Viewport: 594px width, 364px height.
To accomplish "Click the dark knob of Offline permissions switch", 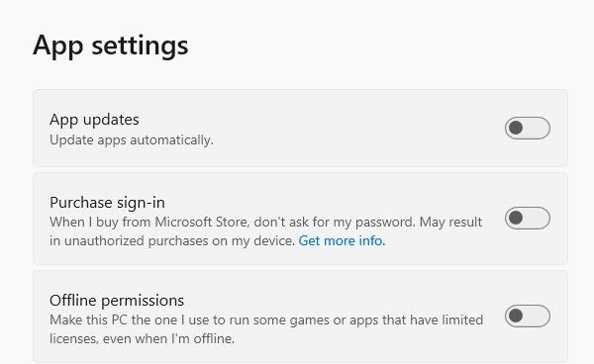I will coord(516,316).
